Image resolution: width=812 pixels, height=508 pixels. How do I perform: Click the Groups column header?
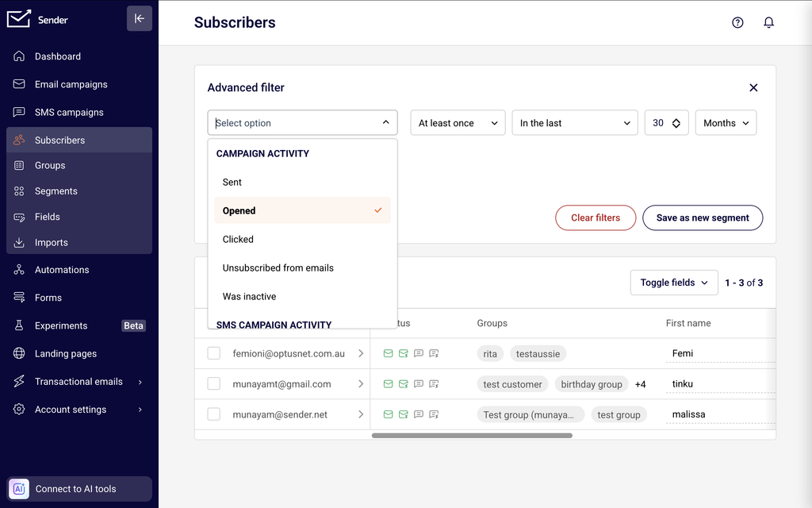click(x=492, y=323)
